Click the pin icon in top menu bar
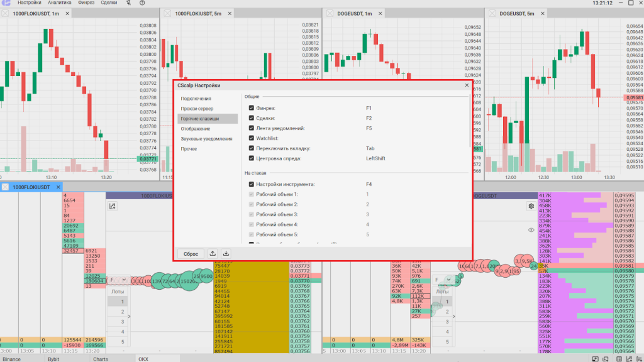 point(128,3)
